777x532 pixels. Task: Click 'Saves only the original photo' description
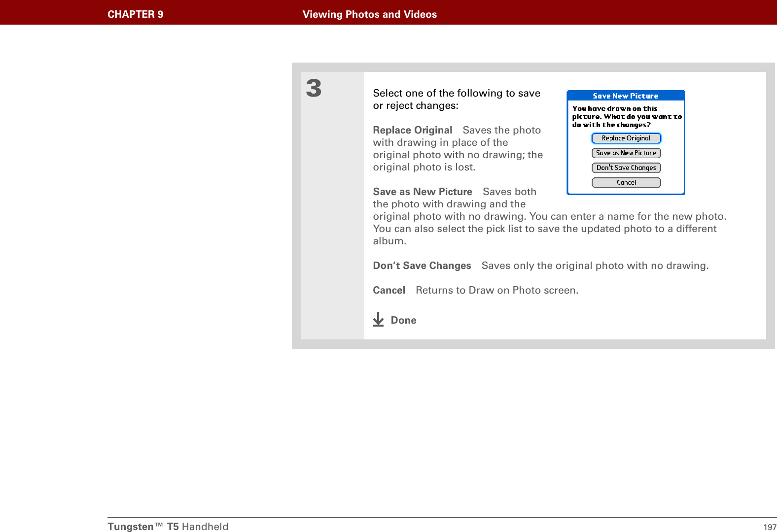click(x=595, y=266)
